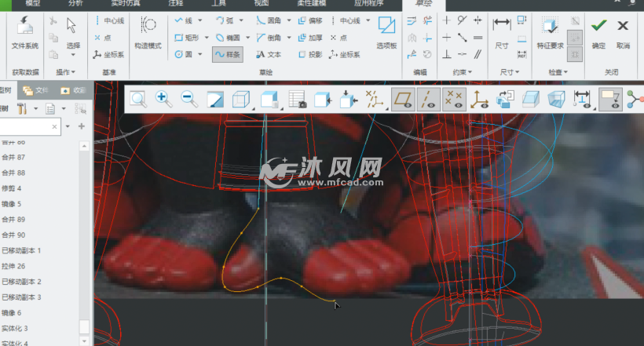Toggle datum plane display
Image resolution: width=644 pixels, height=346 pixels.
[x=403, y=100]
